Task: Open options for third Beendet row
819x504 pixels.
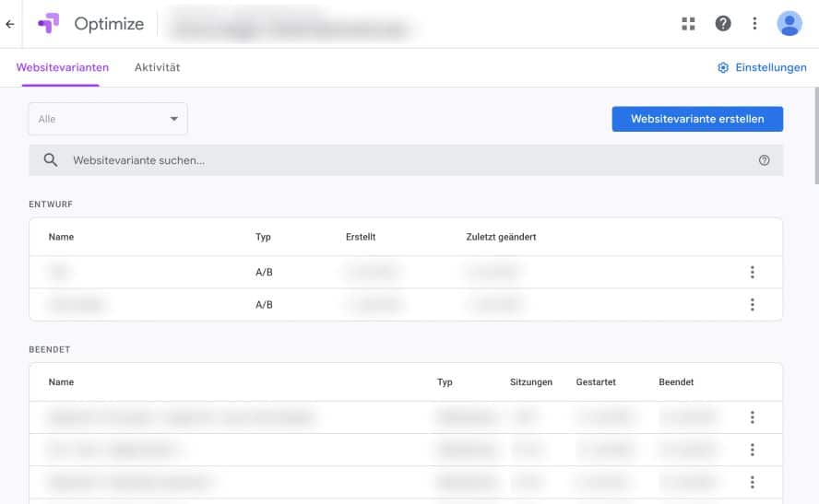Action: 753,482
